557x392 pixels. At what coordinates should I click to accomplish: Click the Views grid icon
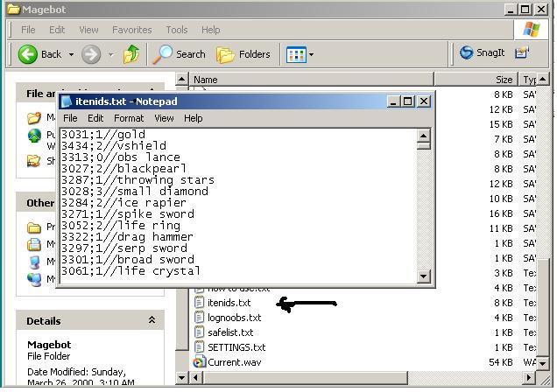pyautogui.click(x=296, y=54)
